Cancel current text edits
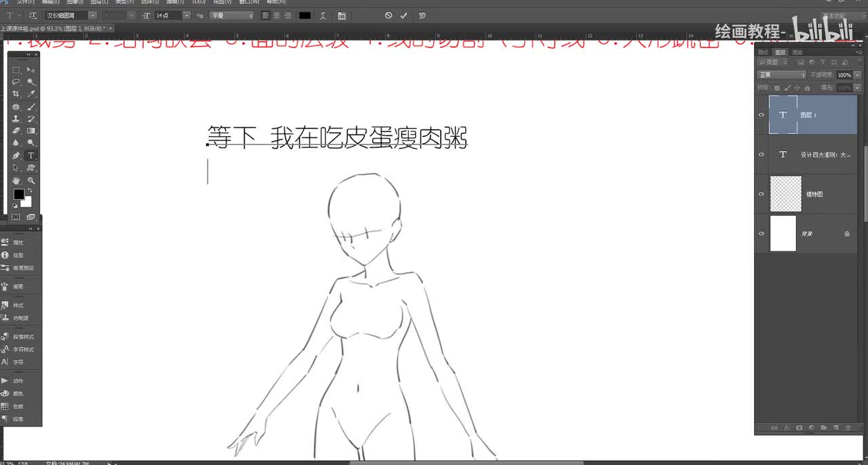Viewport: 868px width, 465px height. click(x=389, y=15)
